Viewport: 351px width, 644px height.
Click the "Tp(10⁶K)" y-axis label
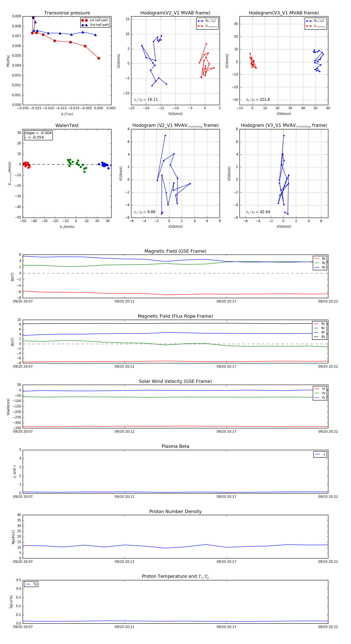click(x=11, y=602)
